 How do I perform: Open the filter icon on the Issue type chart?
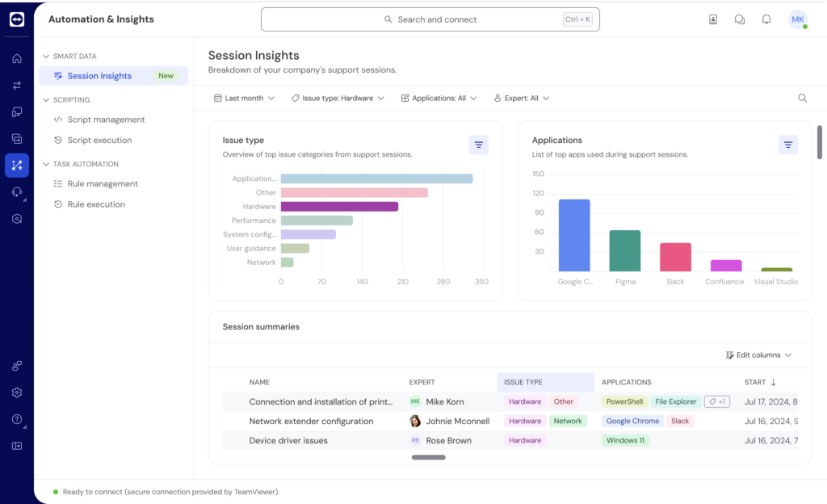[479, 145]
